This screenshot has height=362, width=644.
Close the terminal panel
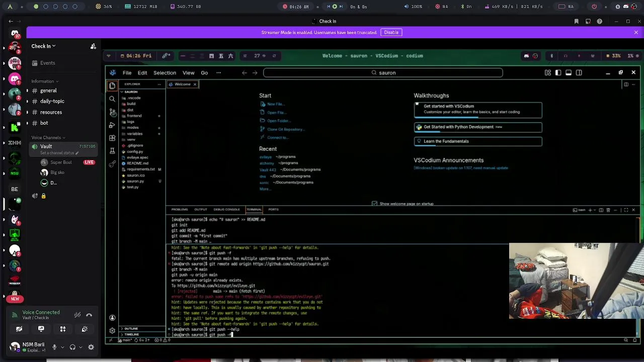pos(633,210)
